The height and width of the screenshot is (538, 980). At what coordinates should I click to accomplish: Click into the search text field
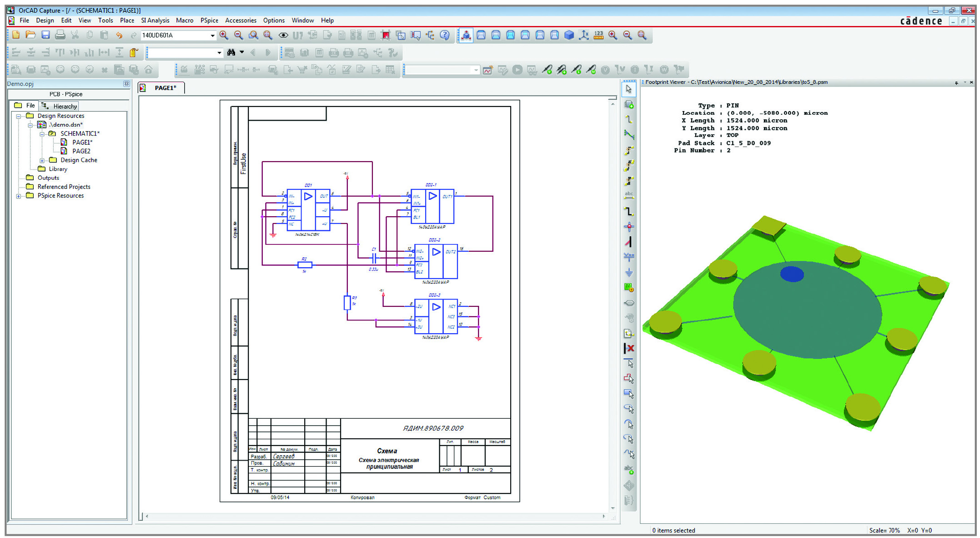pos(182,52)
